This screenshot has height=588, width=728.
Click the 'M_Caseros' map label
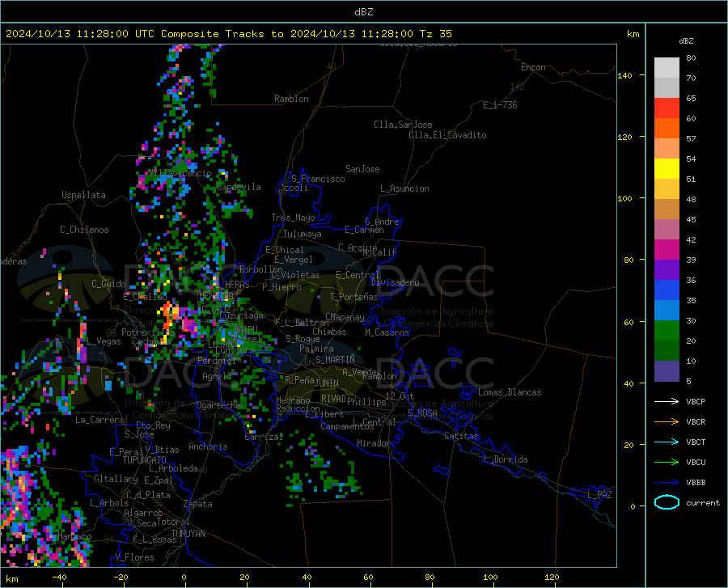click(387, 332)
